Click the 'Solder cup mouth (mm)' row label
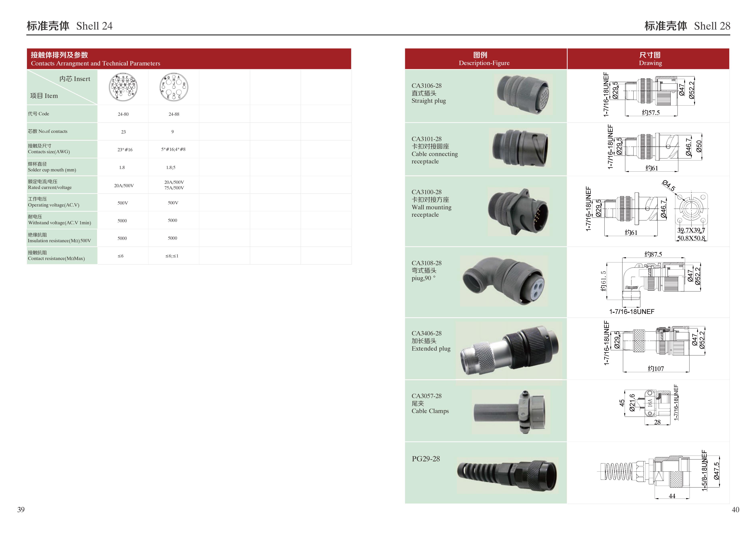Image resolution: width=756 pixels, height=534 pixels. [52, 170]
